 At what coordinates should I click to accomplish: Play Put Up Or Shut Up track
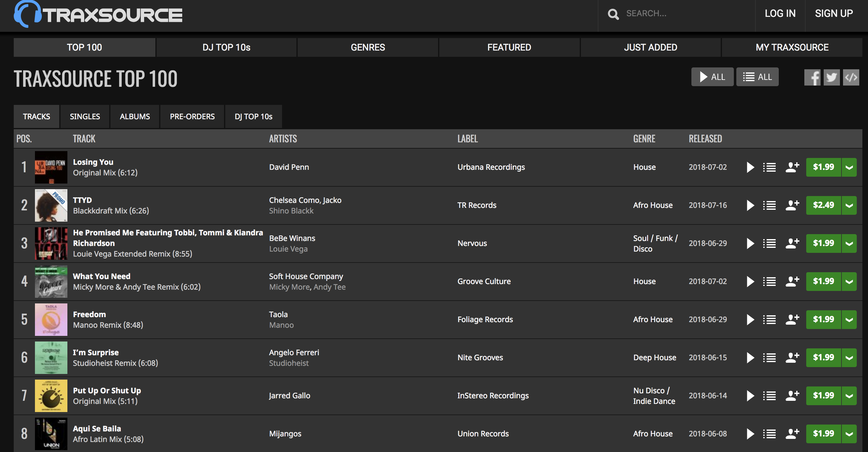(x=750, y=396)
